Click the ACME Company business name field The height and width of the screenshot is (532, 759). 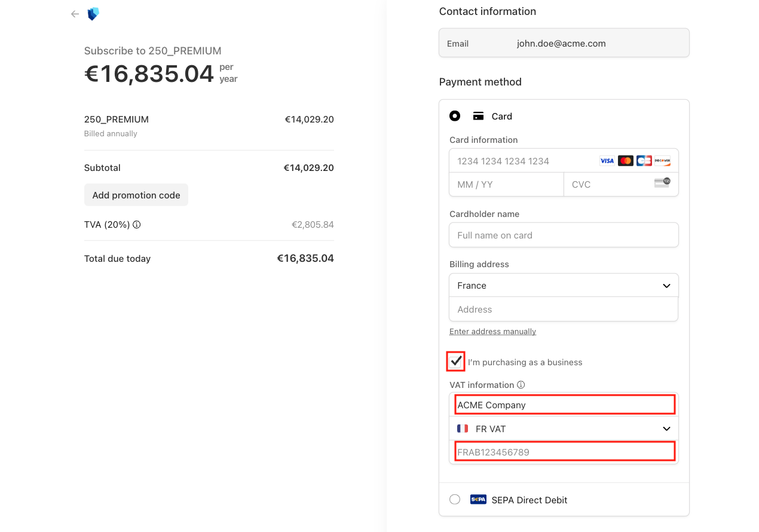[x=564, y=405]
